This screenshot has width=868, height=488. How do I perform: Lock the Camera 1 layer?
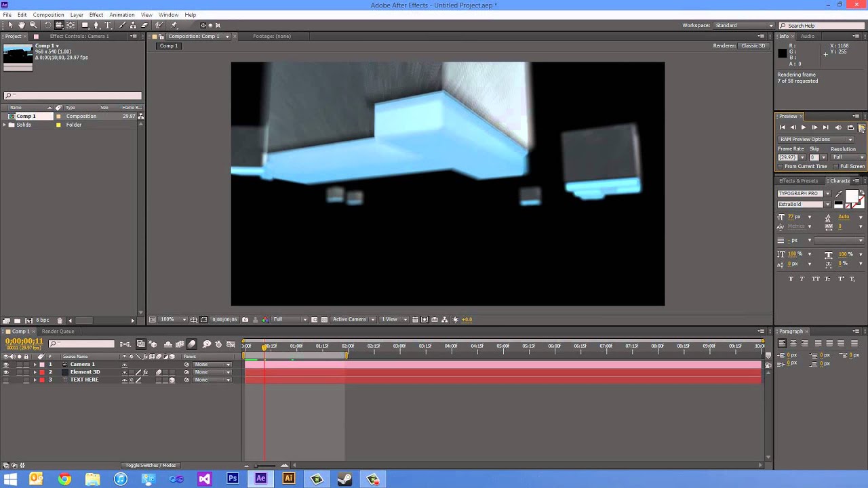coord(26,364)
